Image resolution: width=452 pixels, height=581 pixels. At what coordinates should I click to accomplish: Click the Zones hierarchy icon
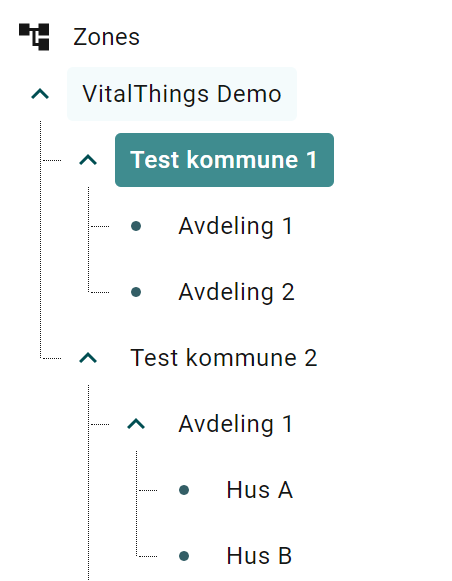34,37
